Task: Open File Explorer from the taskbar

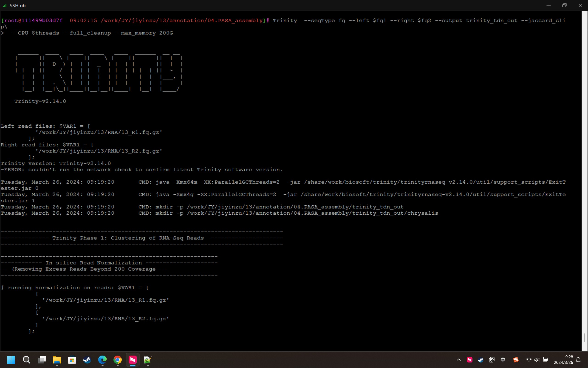Action: (57, 359)
